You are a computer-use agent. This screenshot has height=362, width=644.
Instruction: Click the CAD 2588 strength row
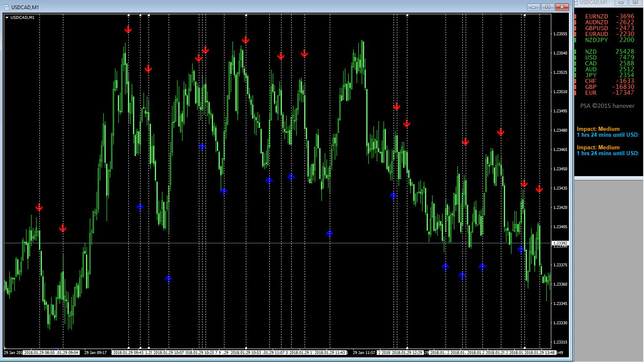point(605,63)
